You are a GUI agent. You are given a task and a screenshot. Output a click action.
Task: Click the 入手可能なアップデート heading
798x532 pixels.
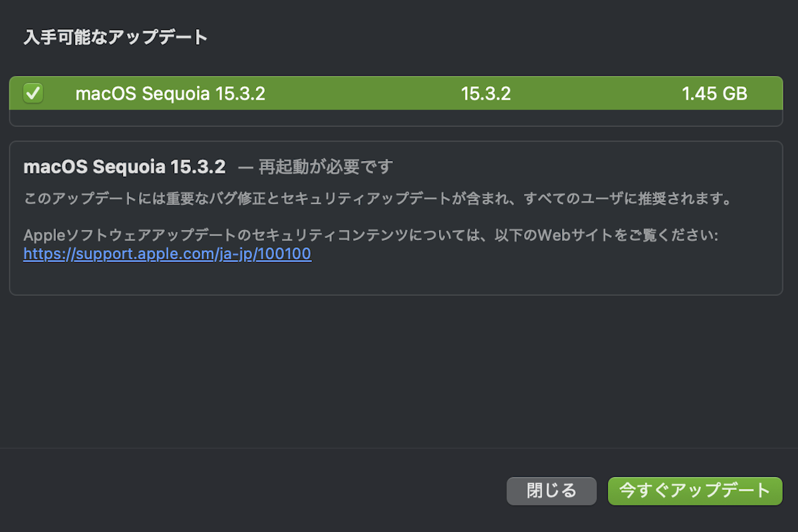tap(116, 37)
